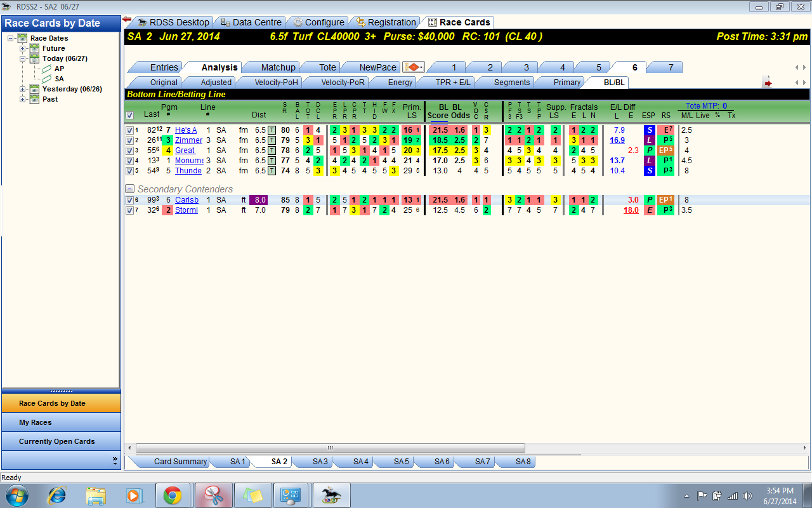Click the network signal tray icon

pyautogui.click(x=733, y=496)
